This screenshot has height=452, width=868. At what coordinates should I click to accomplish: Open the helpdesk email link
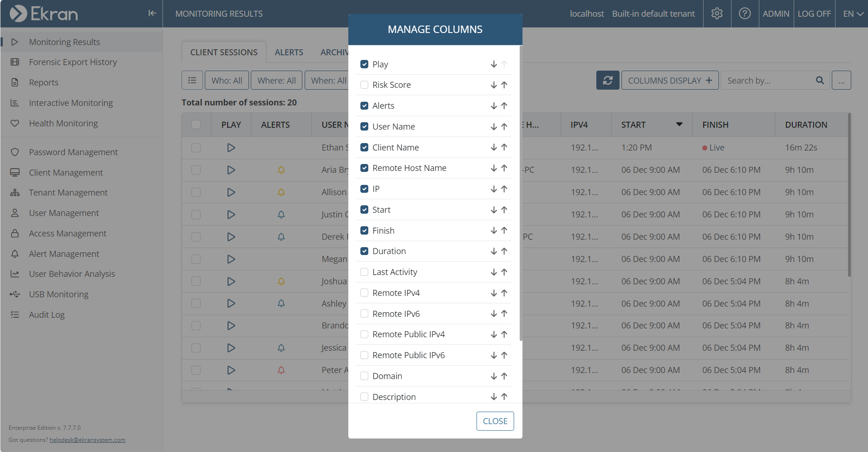(x=87, y=440)
